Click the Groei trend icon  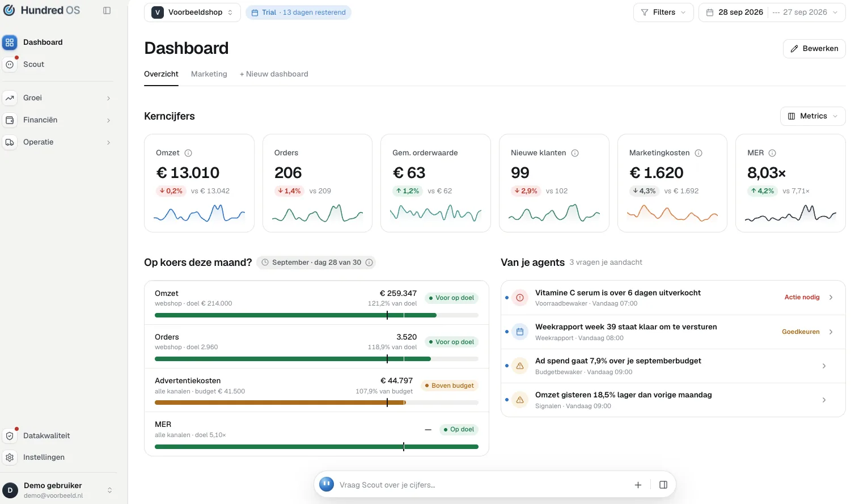(x=10, y=98)
